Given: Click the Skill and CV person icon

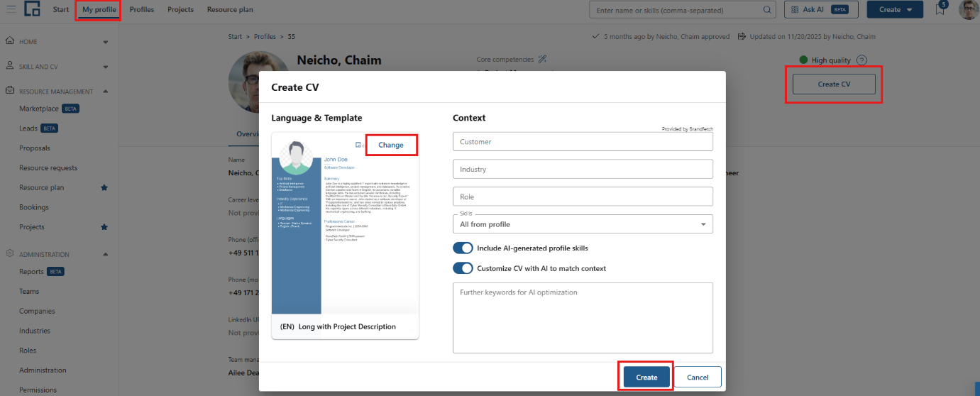Looking at the screenshot, I should coord(10,66).
